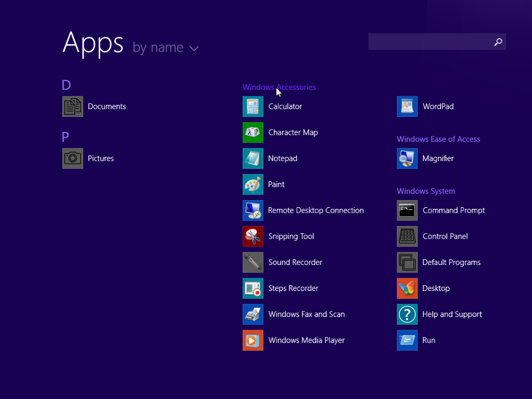The height and width of the screenshot is (399, 532).
Task: Launch Calculator from its icon
Action: [x=253, y=106]
